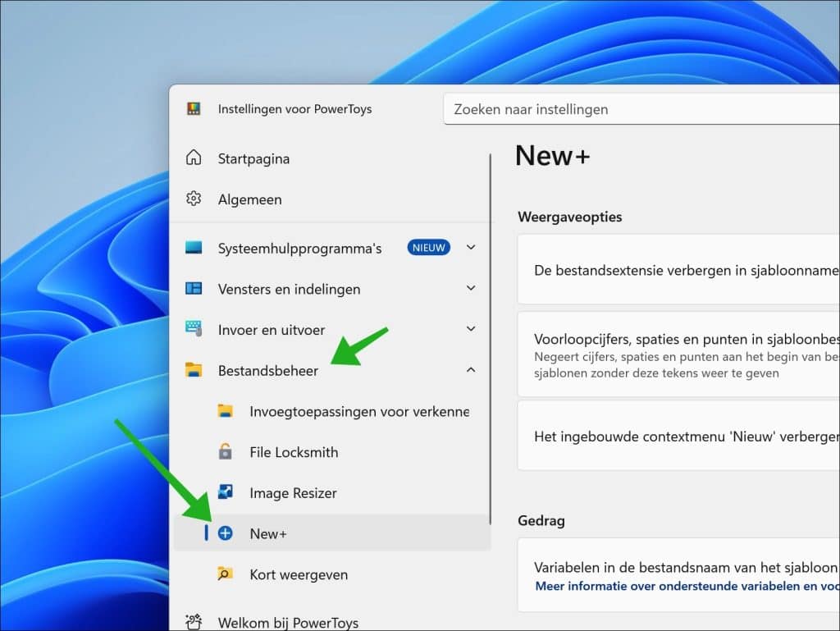Click the New+ plus circle icon
The height and width of the screenshot is (631, 840).
[x=225, y=533]
